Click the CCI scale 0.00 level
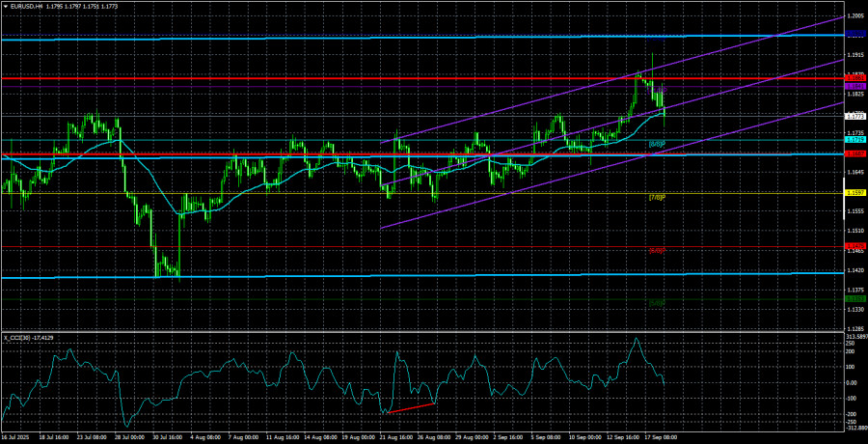 [x=853, y=382]
